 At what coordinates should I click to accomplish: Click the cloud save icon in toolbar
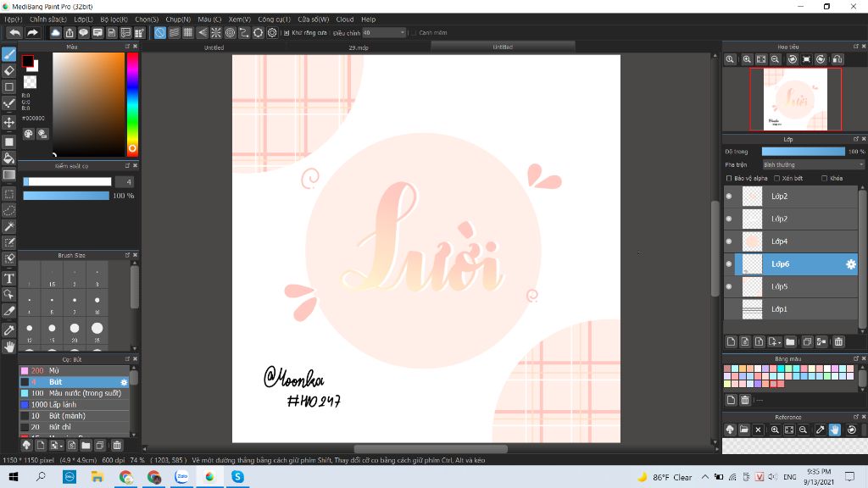pyautogui.click(x=55, y=33)
